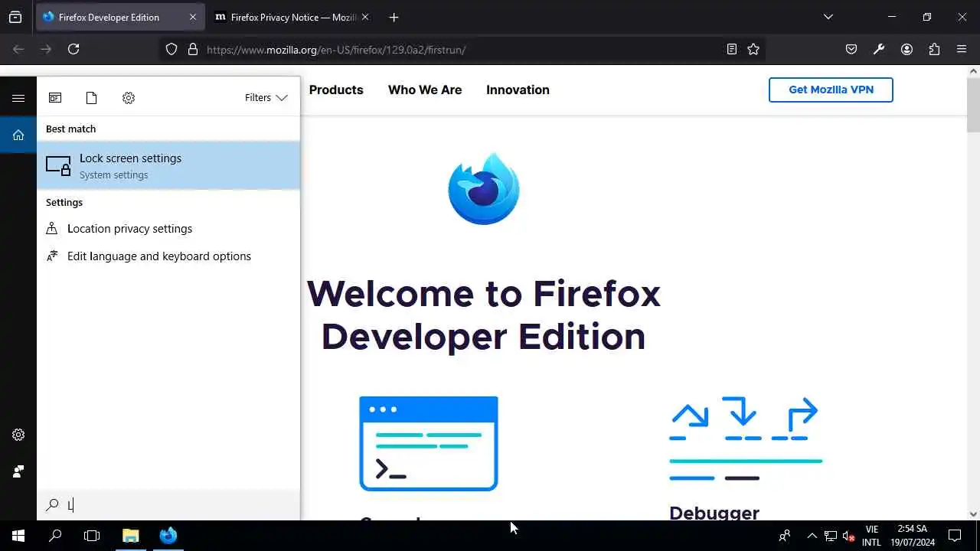Open the Firefox account icon
The width and height of the screenshot is (980, 551).
click(x=906, y=49)
